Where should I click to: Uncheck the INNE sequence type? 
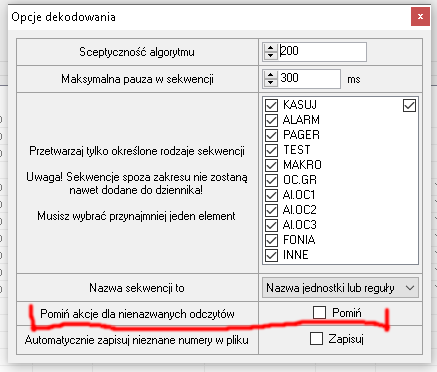(x=271, y=255)
